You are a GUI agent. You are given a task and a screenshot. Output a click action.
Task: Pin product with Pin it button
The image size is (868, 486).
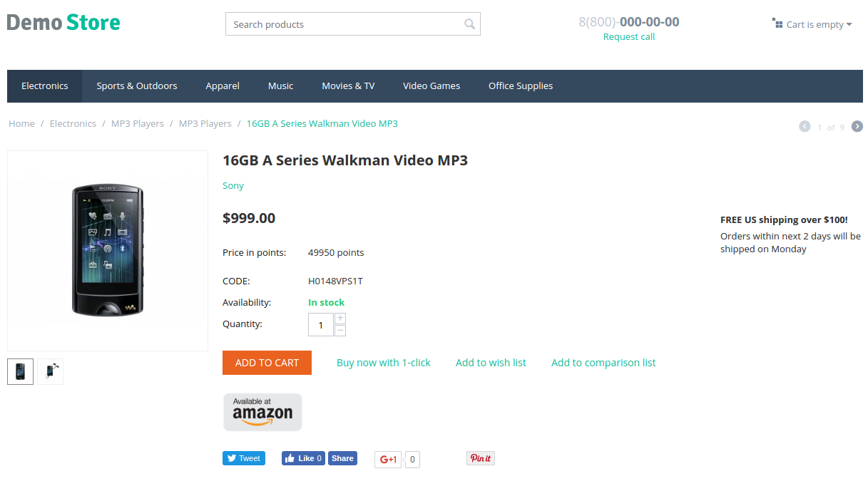coord(481,458)
